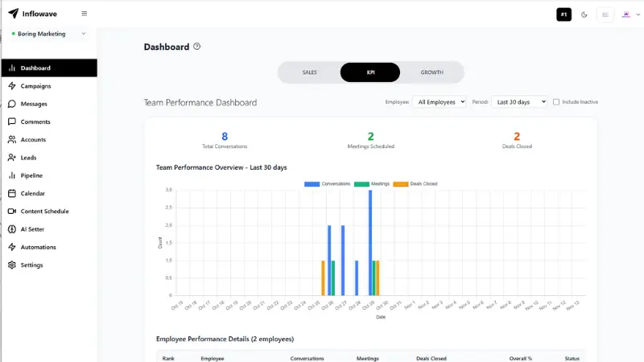Open the Last 30 days period dropdown

pos(519,102)
